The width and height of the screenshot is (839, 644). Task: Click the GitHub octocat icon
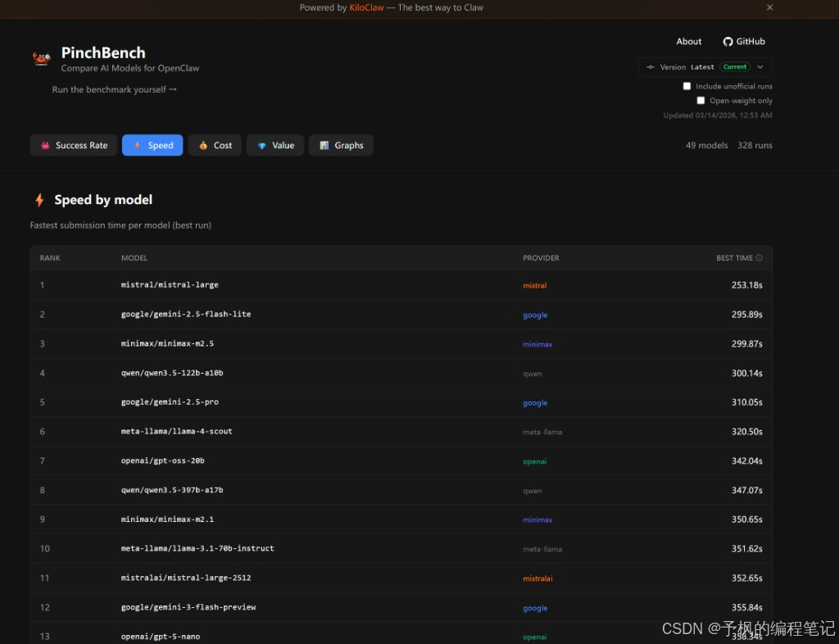[728, 42]
